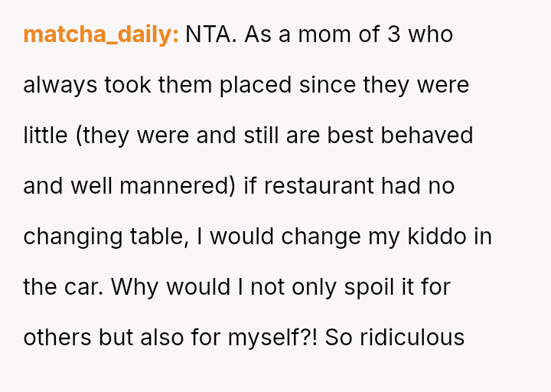Click the words "changing table,"
Screen dimensions: 551x392
[106, 237]
